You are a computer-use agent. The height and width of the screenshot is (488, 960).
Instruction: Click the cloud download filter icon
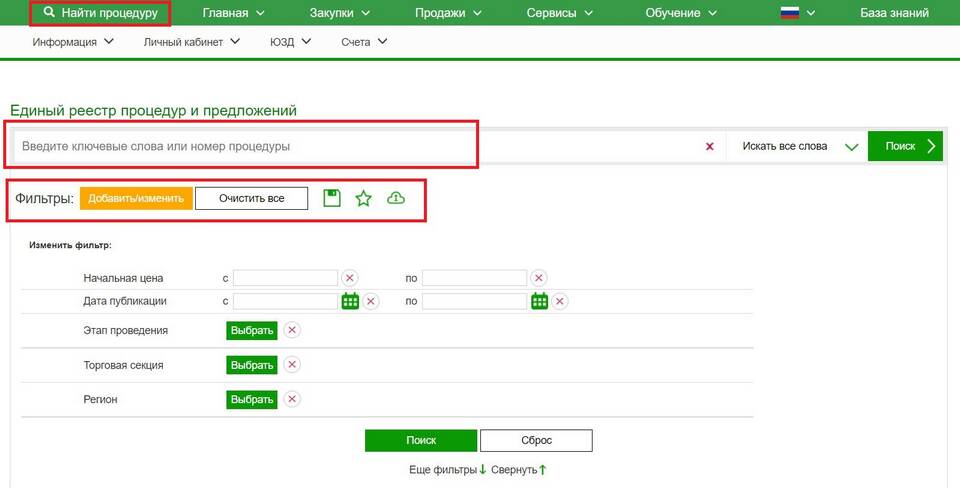(396, 198)
